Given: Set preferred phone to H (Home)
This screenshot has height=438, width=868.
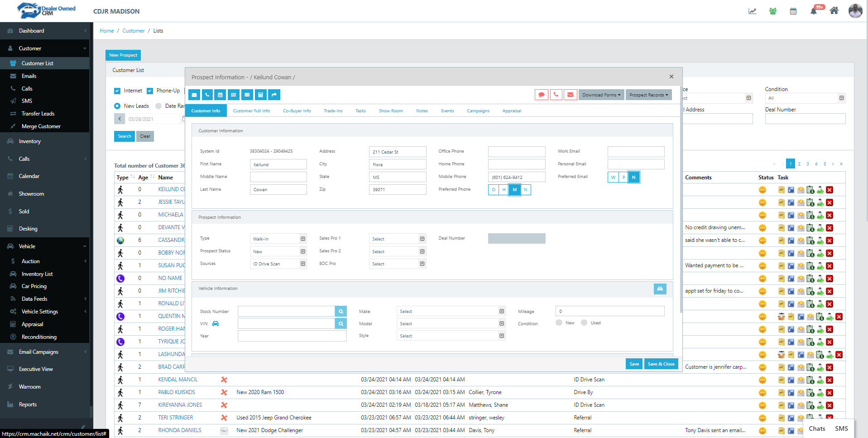Looking at the screenshot, I should (504, 190).
